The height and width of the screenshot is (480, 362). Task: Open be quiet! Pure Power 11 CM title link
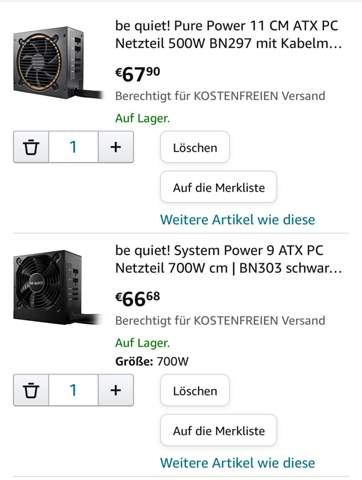point(229,35)
